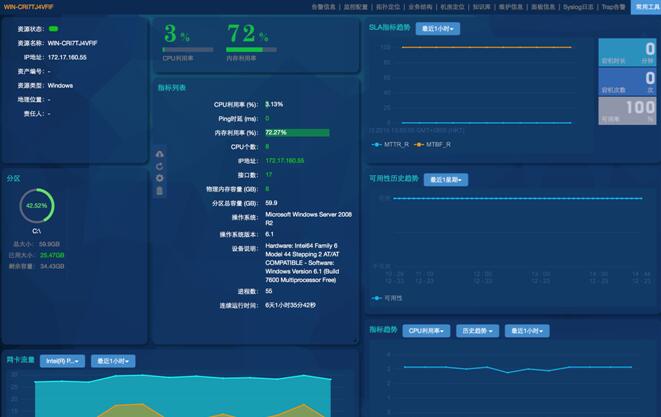
Task: Click the green resource status indicator
Action: click(x=53, y=29)
